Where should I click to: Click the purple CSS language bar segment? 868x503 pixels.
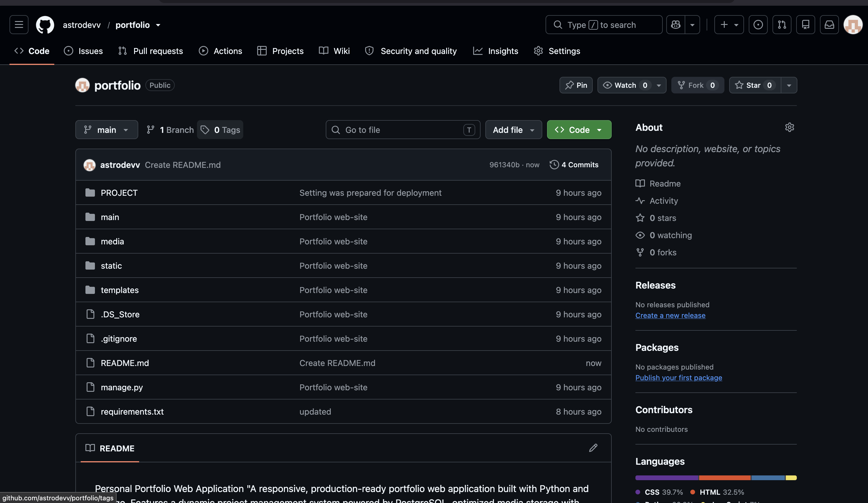(x=667, y=478)
